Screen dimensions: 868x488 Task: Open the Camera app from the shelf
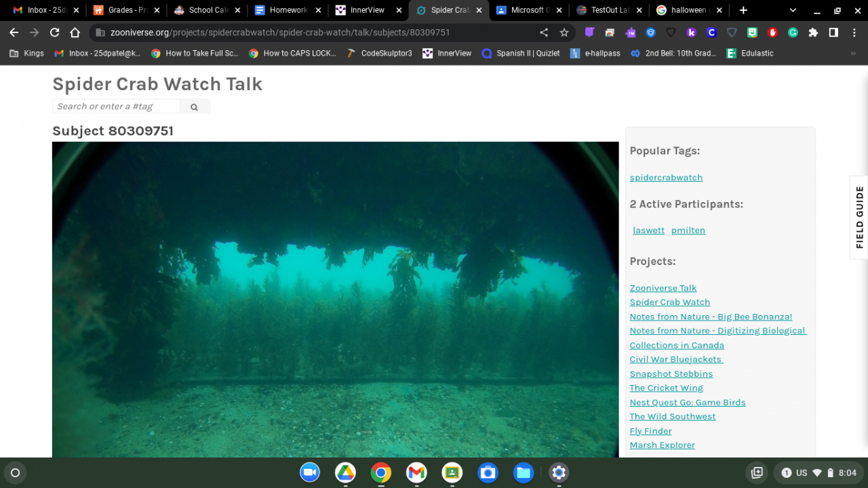point(488,472)
